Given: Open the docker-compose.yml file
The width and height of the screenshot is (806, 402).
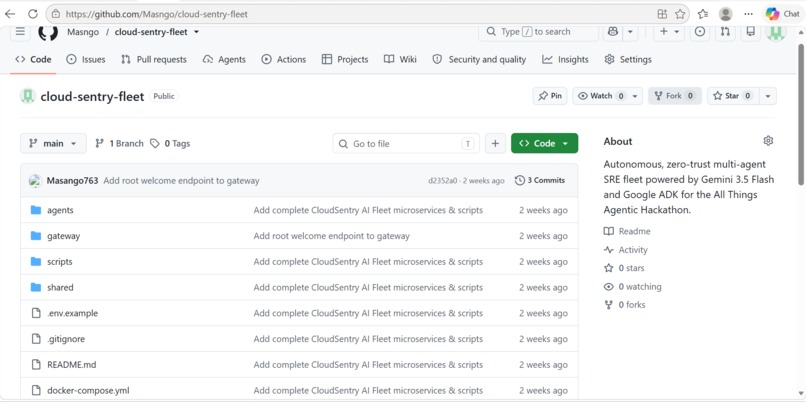Looking at the screenshot, I should pyautogui.click(x=88, y=390).
